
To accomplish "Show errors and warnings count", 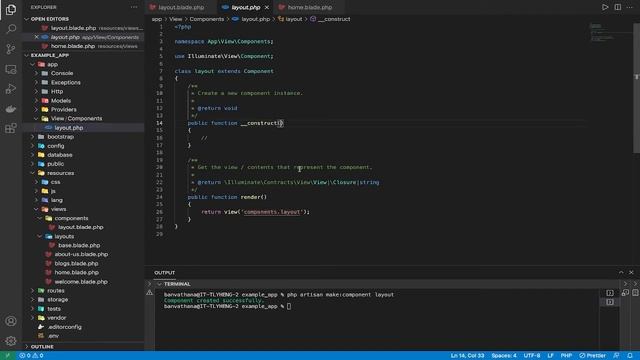I will click(31, 356).
